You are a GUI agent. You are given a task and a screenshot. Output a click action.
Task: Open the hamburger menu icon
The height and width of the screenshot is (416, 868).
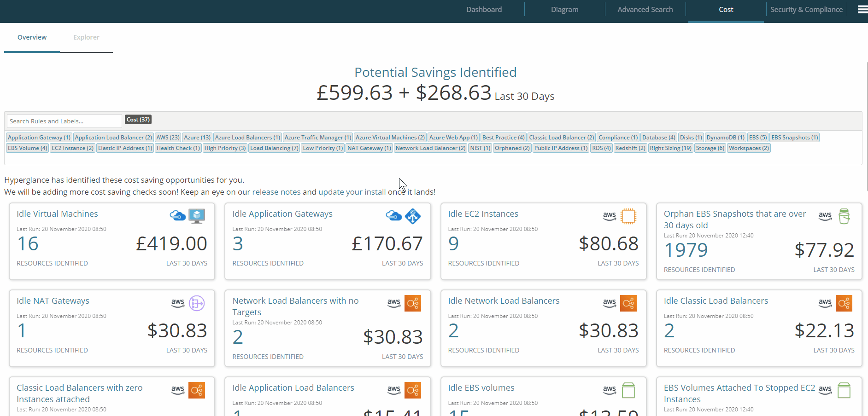(862, 9)
